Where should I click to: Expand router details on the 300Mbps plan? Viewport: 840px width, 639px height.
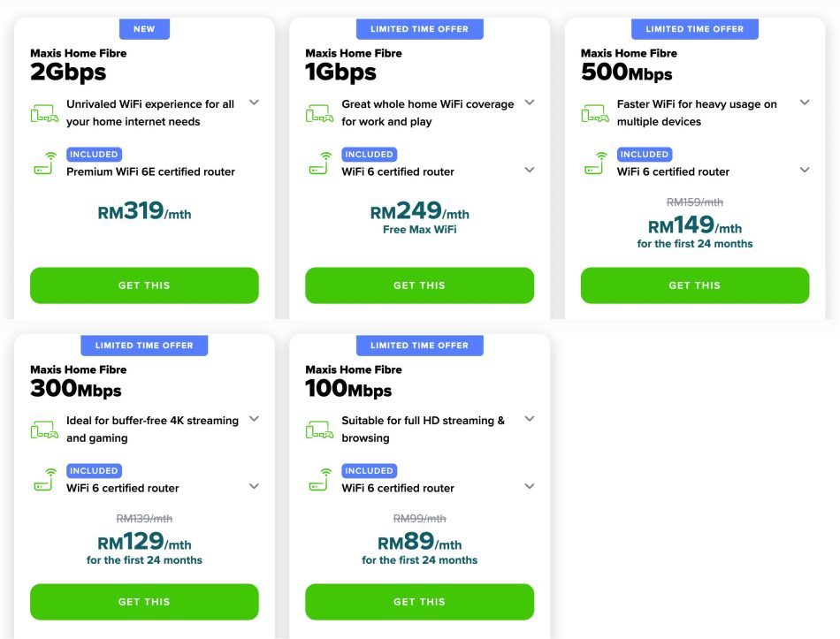[254, 486]
